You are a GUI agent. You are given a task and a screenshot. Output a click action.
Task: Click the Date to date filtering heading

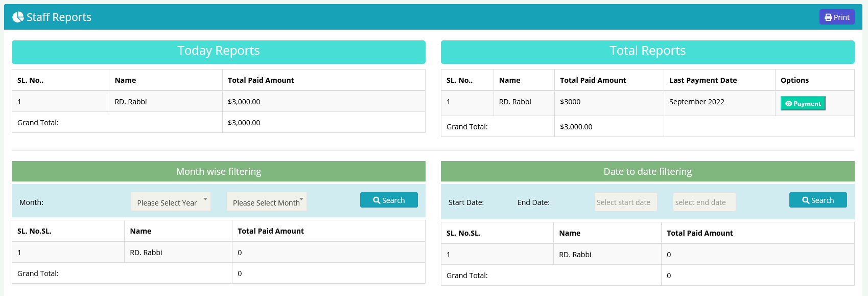pyautogui.click(x=647, y=172)
